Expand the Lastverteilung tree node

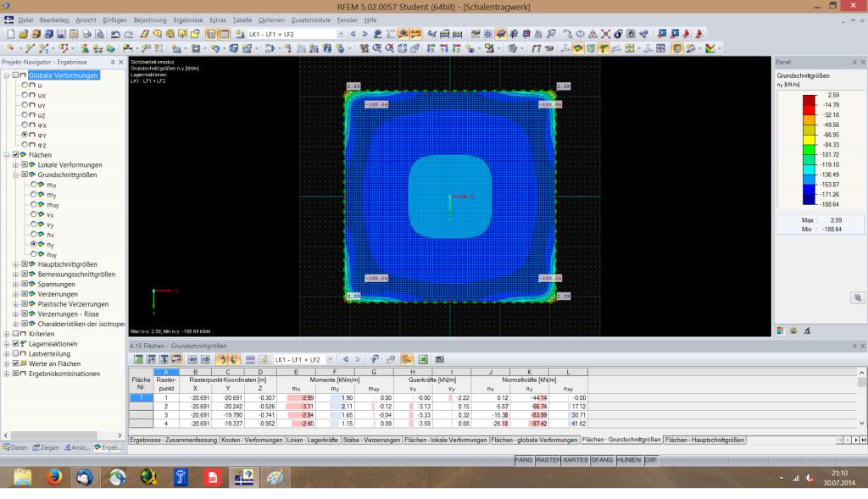7,354
